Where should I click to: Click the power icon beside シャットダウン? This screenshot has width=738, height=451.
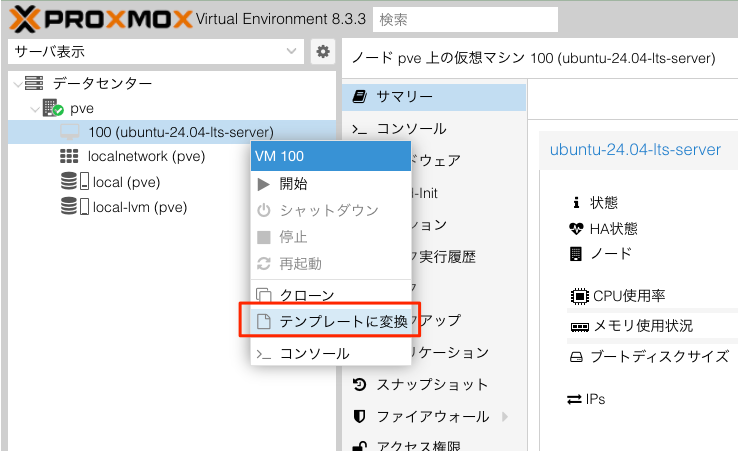264,210
